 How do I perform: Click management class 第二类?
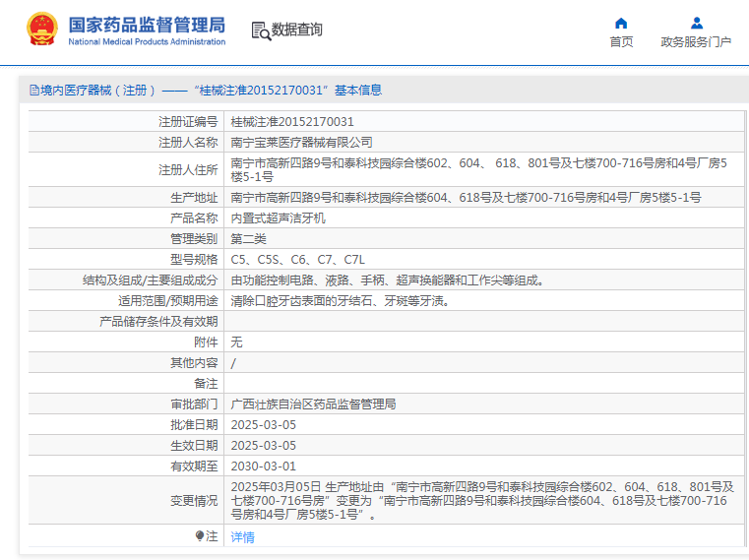pyautogui.click(x=248, y=239)
